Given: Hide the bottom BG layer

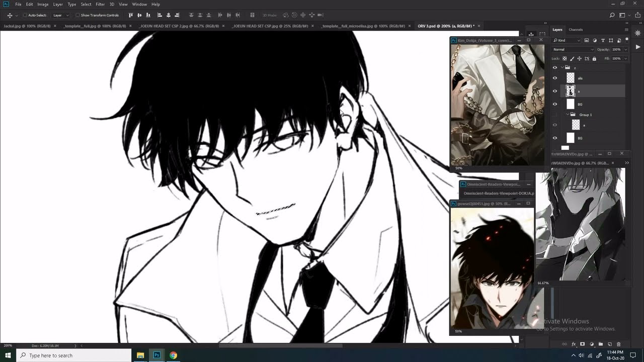Looking at the screenshot, I should pos(555,138).
